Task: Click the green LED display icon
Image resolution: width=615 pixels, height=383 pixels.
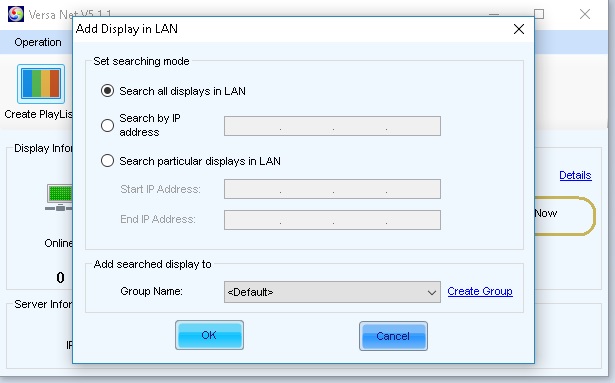Action: [x=59, y=197]
